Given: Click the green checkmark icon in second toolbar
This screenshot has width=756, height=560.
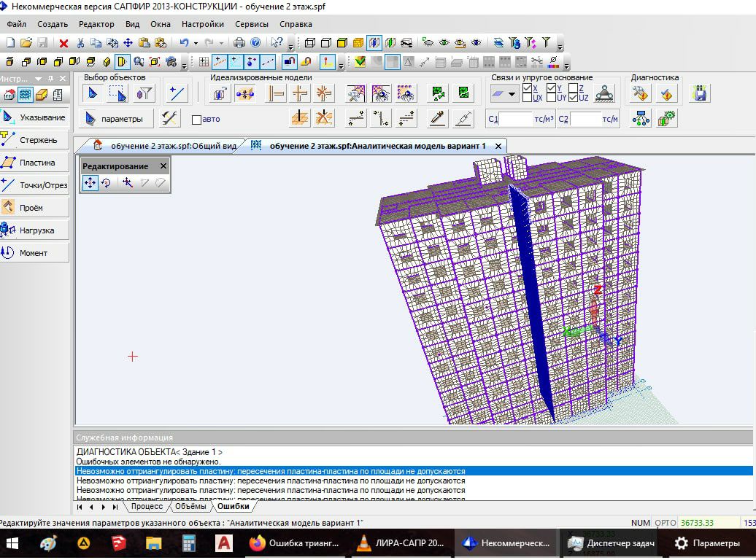Looking at the screenshot, I should click(x=360, y=62).
